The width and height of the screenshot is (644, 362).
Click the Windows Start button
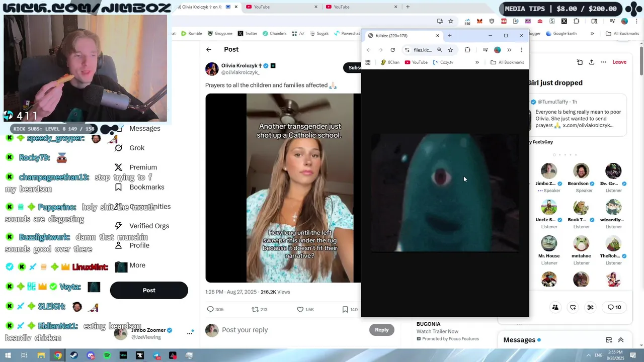point(8,355)
